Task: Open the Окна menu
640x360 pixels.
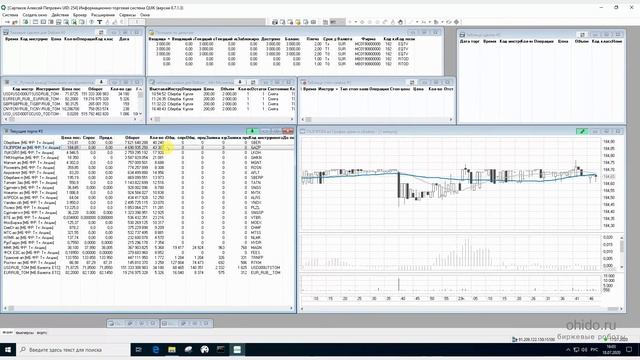Action: pyautogui.click(x=145, y=15)
